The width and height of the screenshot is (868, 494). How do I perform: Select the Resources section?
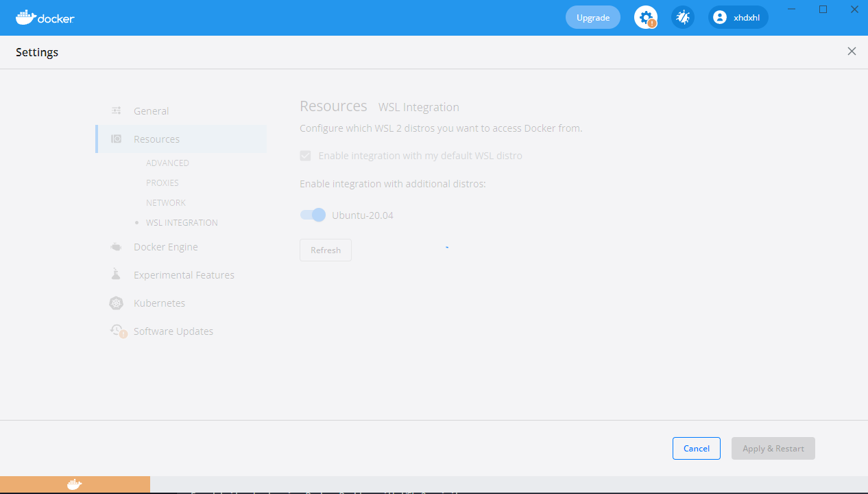(182, 139)
